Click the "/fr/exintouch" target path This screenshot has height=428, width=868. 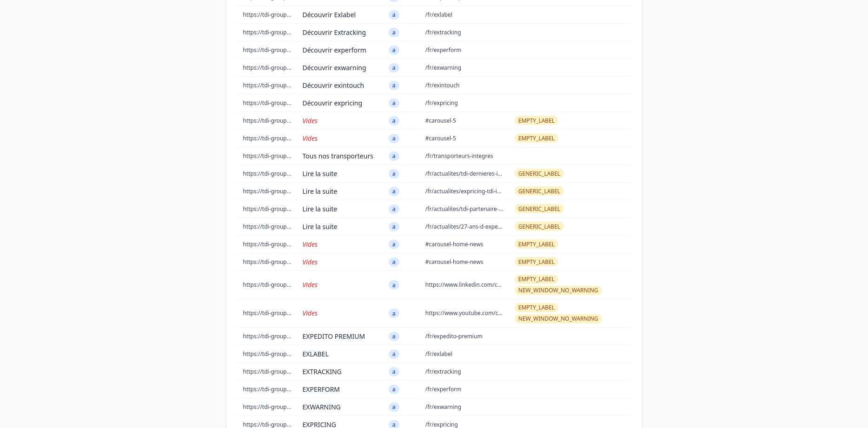442,86
